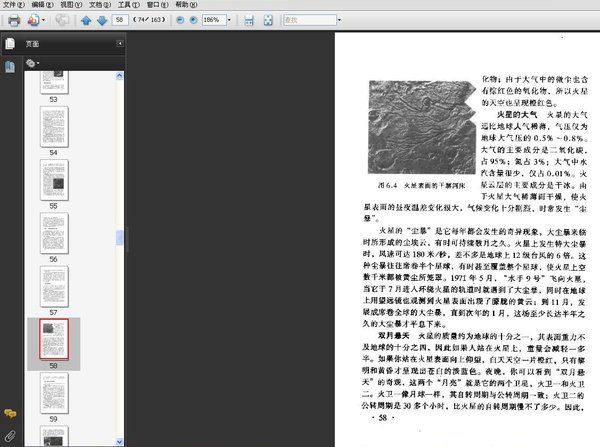Click the page number field showing 58
This screenshot has height=447, width=600.
(x=122, y=20)
